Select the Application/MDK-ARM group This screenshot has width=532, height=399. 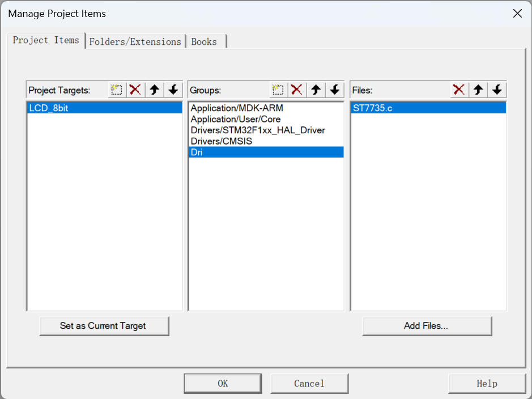[x=266, y=108]
